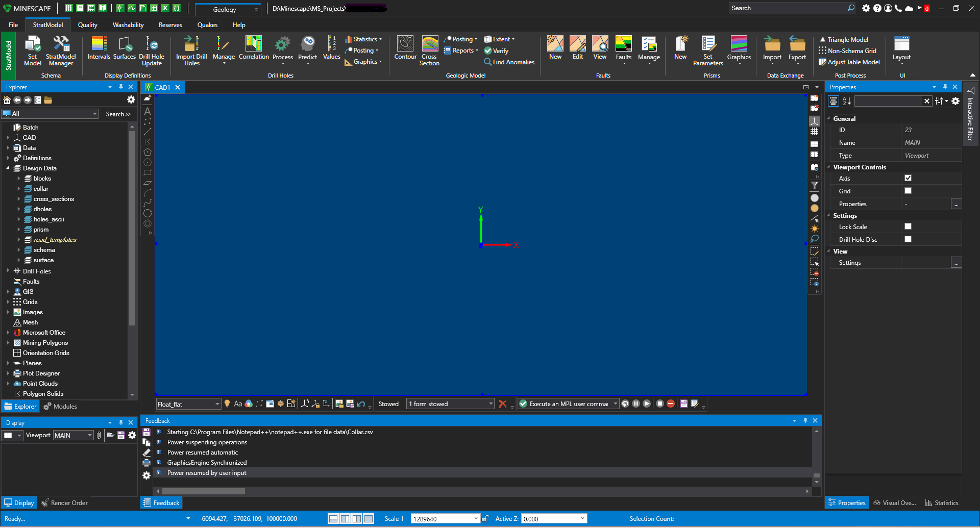This screenshot has height=528, width=980.
Task: Run Drill Hole Update
Action: coord(152,51)
